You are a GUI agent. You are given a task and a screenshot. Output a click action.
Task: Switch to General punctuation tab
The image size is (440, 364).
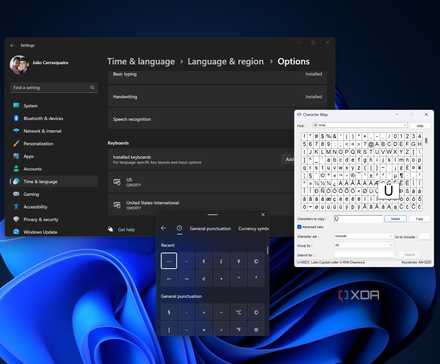point(210,229)
